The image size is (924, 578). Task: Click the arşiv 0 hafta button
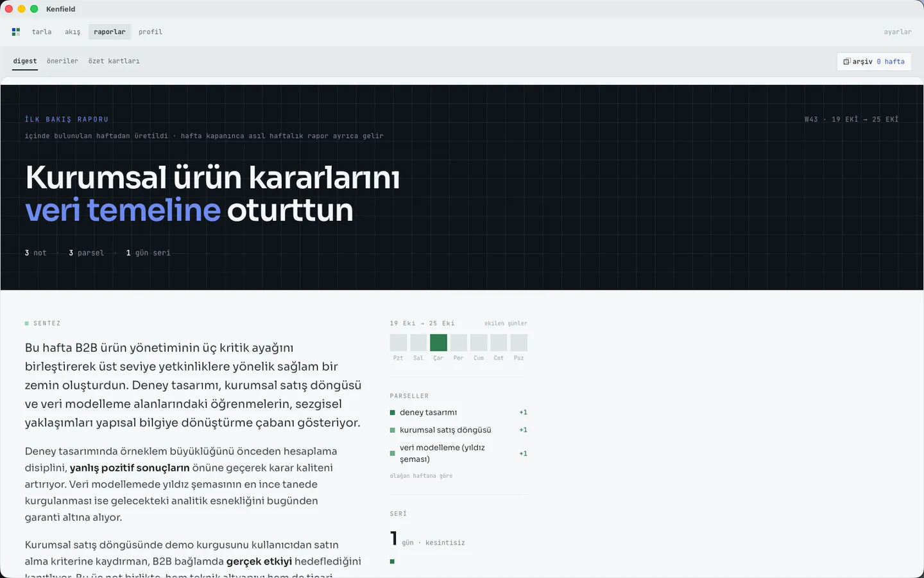874,62
